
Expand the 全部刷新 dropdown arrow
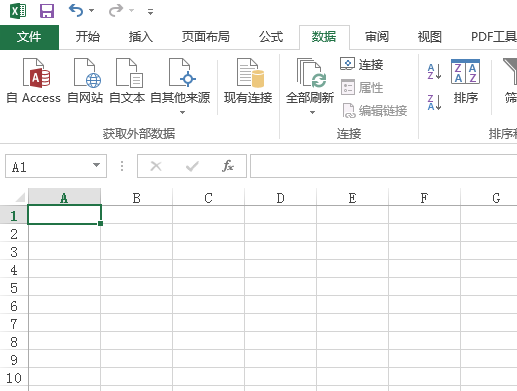(312, 112)
